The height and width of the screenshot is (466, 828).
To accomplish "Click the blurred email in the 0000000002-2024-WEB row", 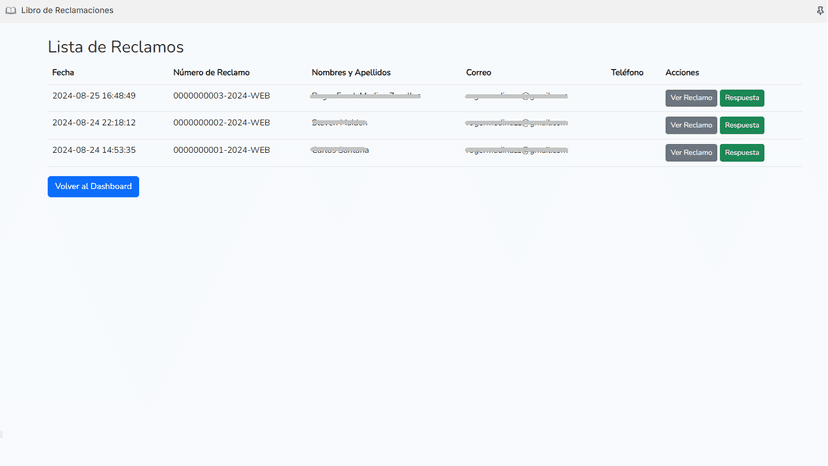I will pos(516,123).
